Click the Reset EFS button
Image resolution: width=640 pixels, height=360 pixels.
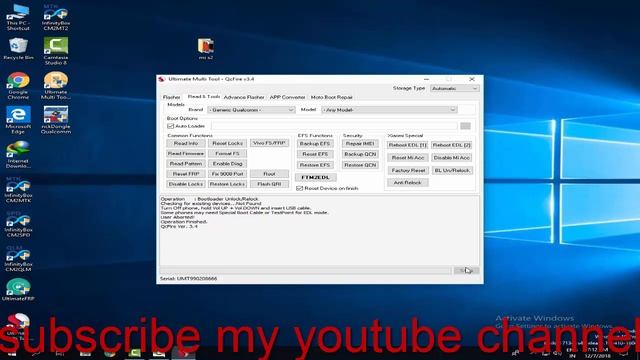tap(315, 154)
